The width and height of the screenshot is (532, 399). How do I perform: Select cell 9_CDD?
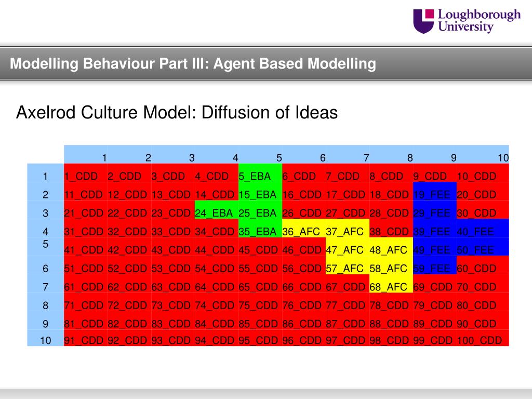coord(435,173)
